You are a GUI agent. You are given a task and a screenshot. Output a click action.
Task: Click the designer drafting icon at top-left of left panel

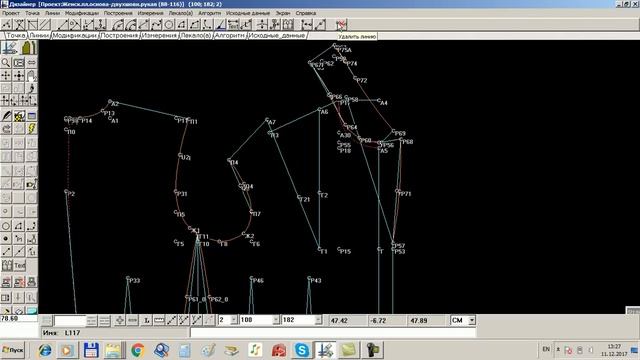click(9, 48)
